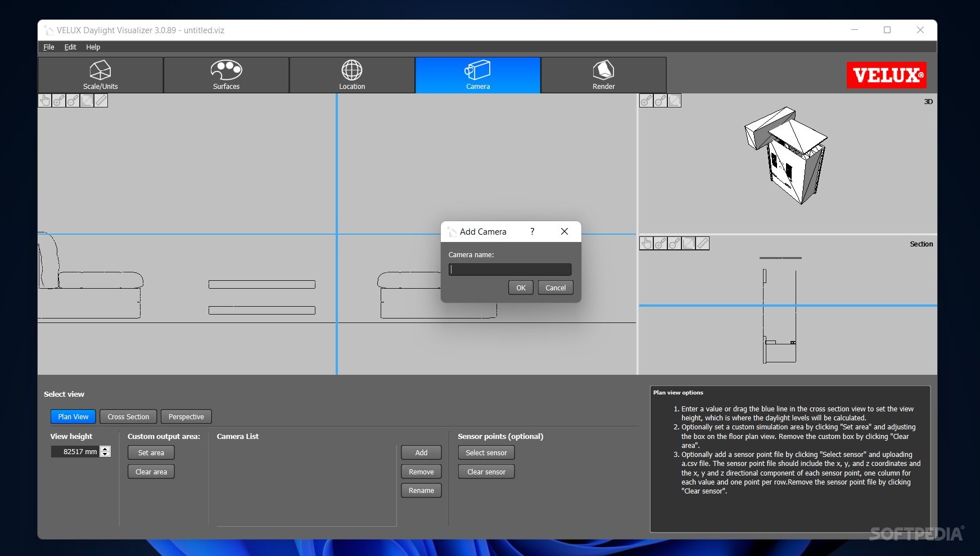Click fit-to-view tool in plan view

pyautogui.click(x=87, y=101)
